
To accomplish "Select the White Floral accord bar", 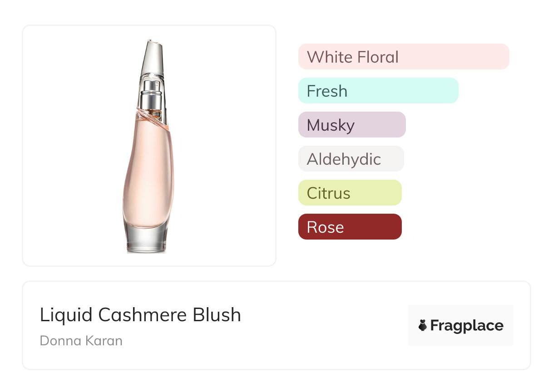I will (x=403, y=57).
